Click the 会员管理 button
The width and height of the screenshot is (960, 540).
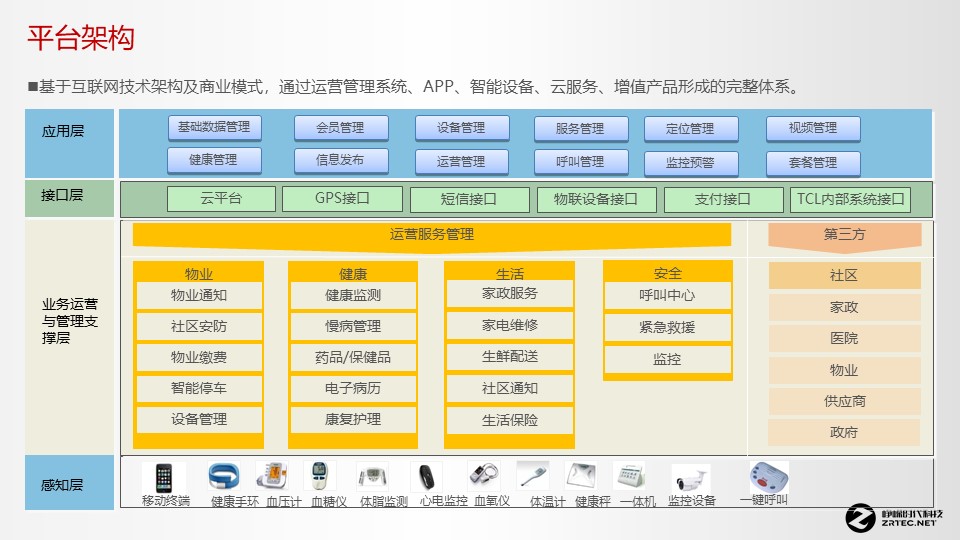[x=340, y=128]
